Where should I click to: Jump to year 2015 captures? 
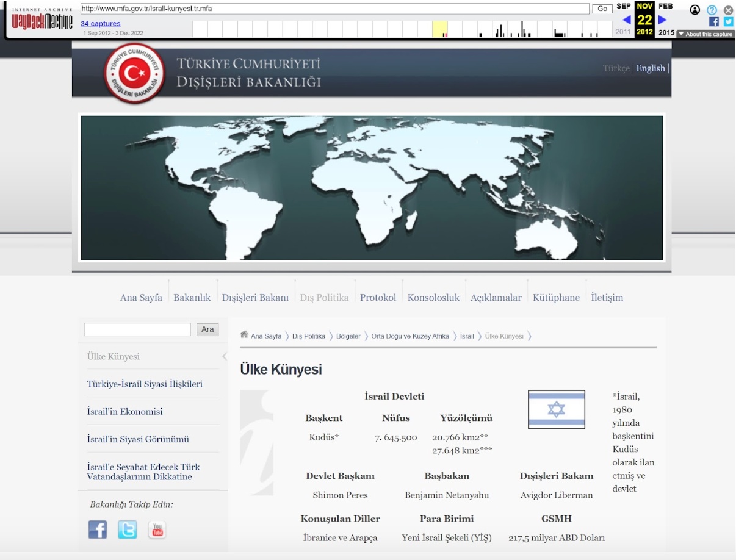click(666, 32)
